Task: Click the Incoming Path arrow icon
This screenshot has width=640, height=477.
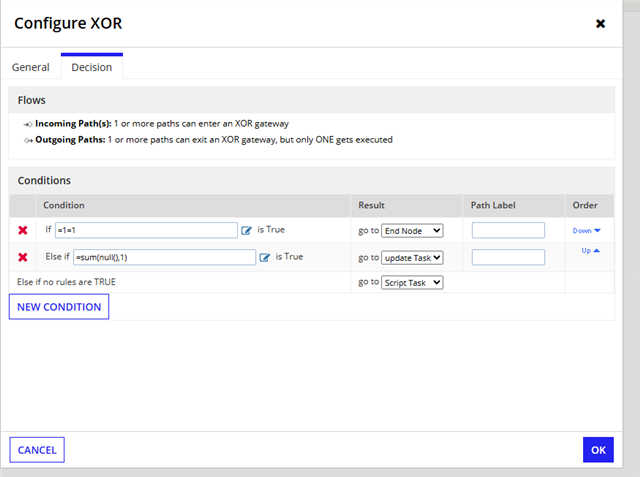Action: (x=28, y=124)
